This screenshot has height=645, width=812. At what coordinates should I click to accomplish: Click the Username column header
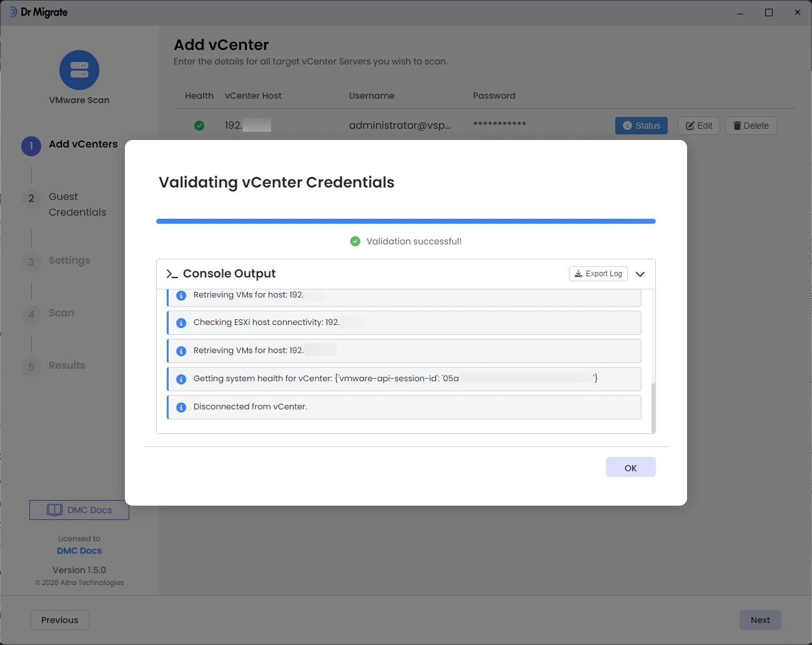click(372, 96)
